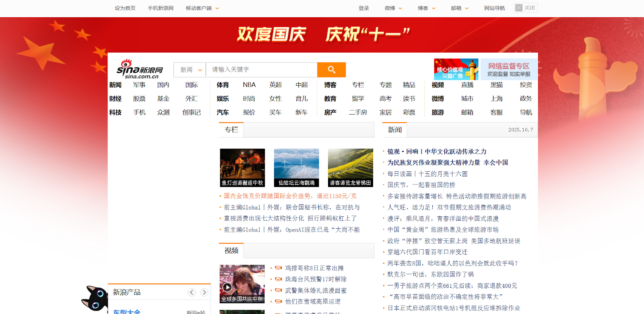Click video icon beside 珠海台风预警17时解除
Viewport: 644px width, 314px height.
coord(278,279)
